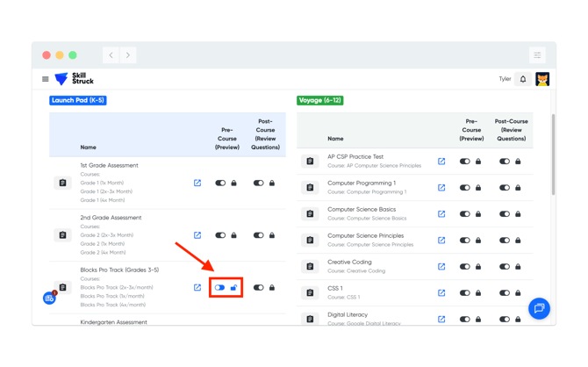Click the browser forward arrow

pyautogui.click(x=128, y=55)
